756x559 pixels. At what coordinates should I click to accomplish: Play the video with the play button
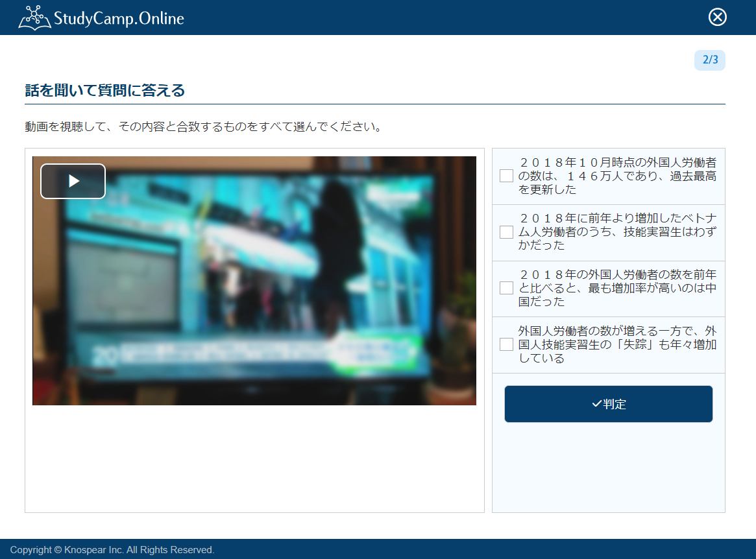coord(73,181)
